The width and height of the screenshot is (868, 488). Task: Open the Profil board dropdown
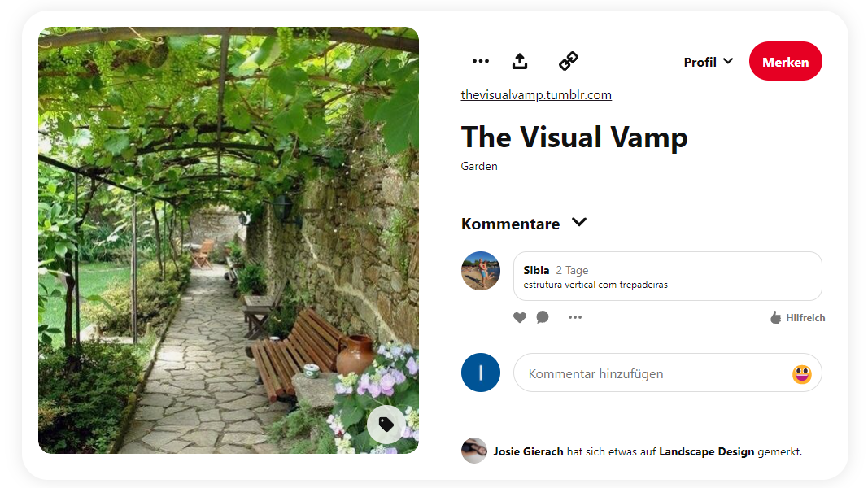pyautogui.click(x=708, y=62)
